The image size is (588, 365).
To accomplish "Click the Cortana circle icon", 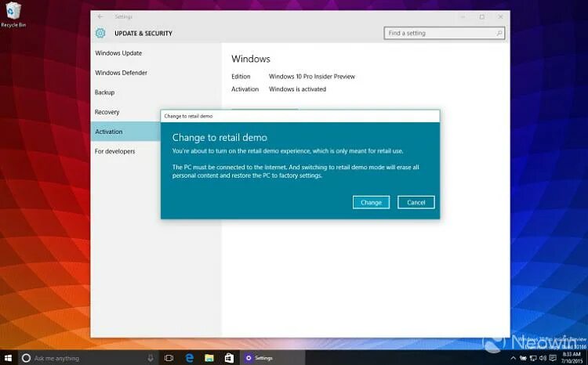I will tap(26, 358).
